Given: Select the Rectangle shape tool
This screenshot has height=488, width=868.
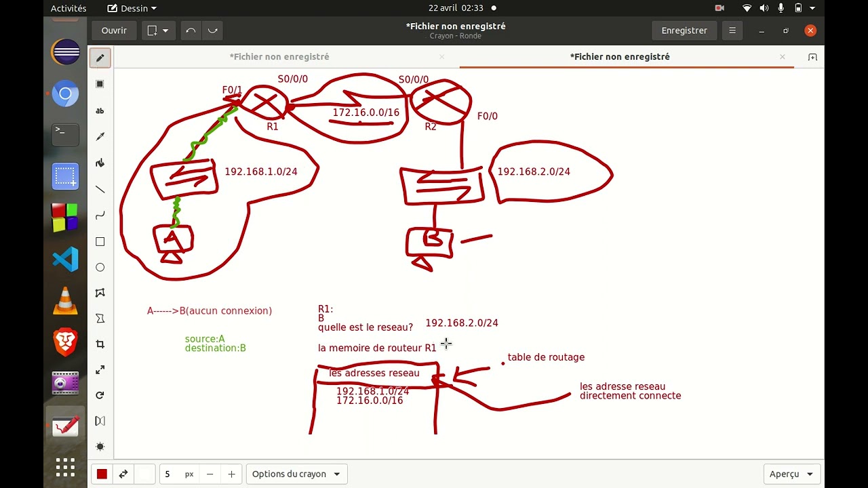Looking at the screenshot, I should coord(100,241).
